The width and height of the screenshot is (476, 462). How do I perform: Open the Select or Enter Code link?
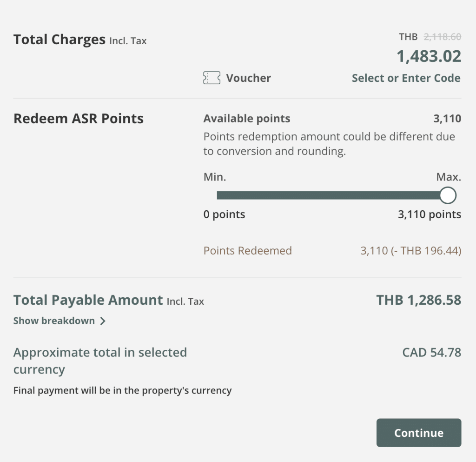(x=406, y=78)
